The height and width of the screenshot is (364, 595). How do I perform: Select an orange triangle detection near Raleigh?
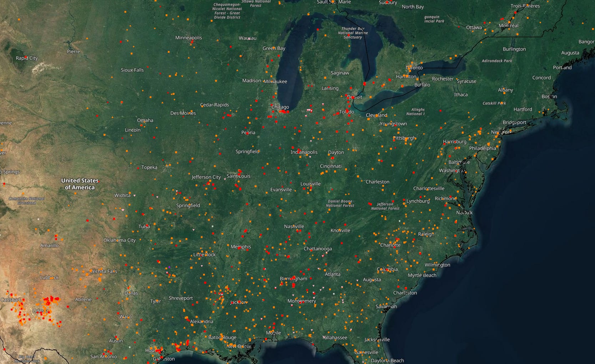[413, 241]
